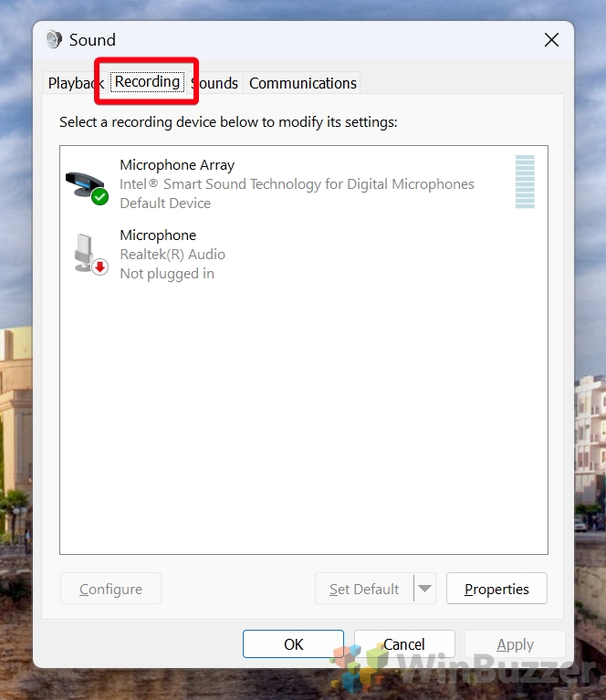
Task: Open the Set Default dropdown arrow
Action: (x=424, y=589)
